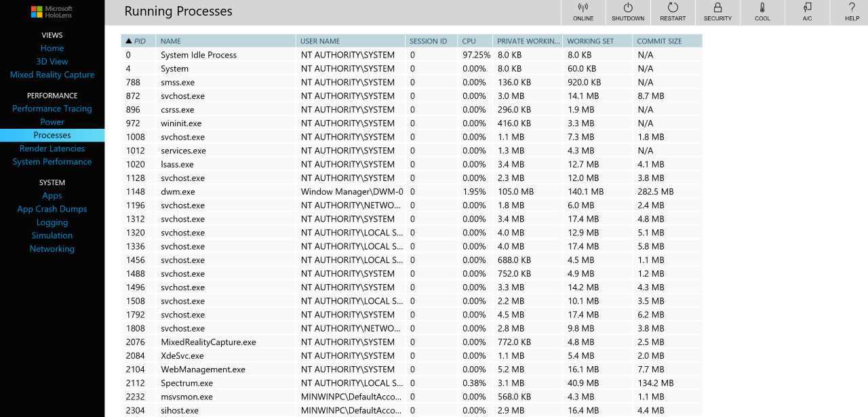
Task: Select Processes in the Performance menu
Action: [52, 135]
